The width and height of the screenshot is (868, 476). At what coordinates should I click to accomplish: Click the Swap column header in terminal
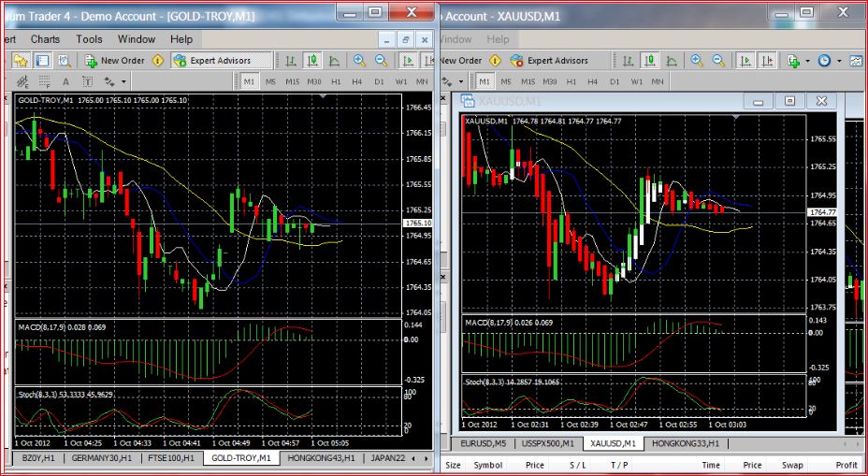792,465
